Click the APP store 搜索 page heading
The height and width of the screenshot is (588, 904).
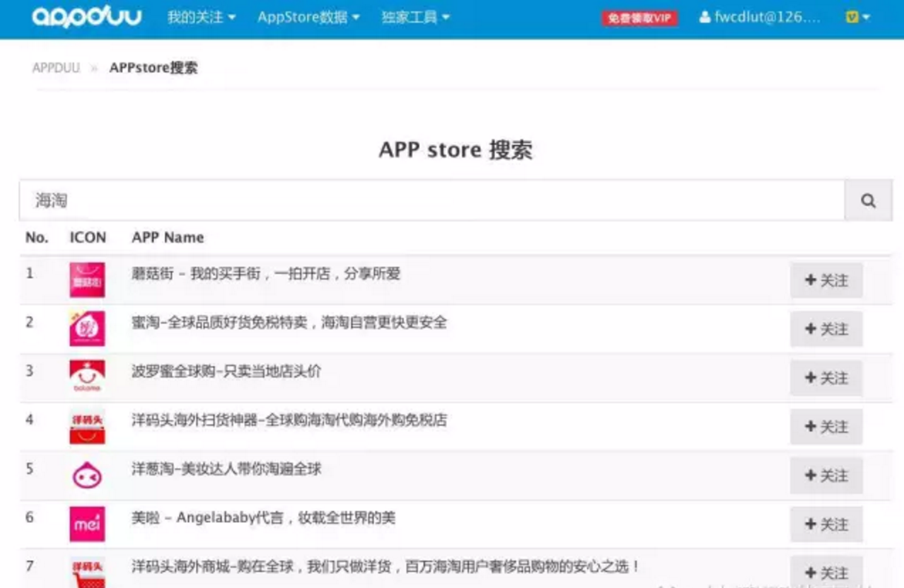point(456,149)
